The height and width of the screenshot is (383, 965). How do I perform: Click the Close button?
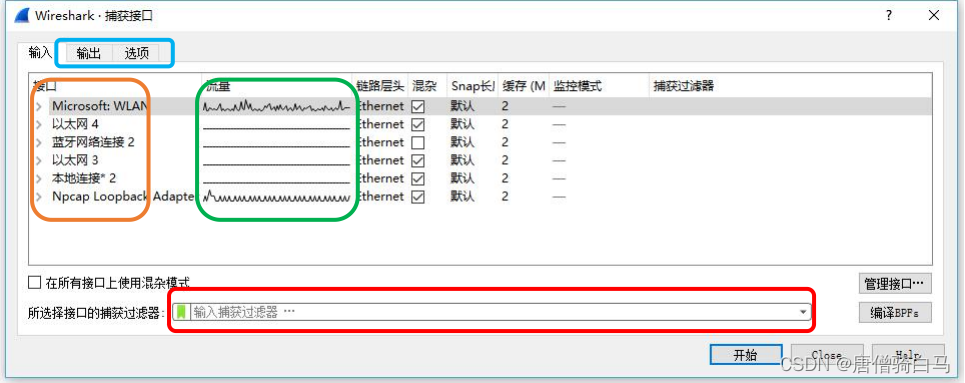[x=827, y=355]
